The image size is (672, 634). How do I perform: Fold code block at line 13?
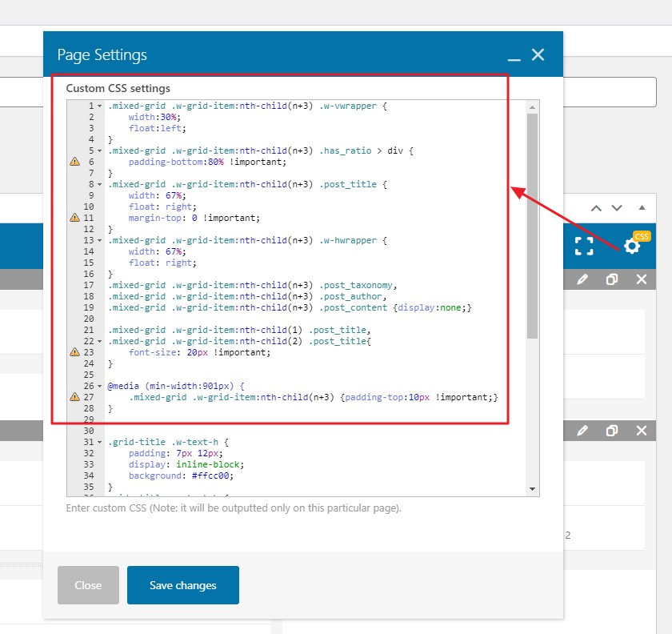tap(99, 241)
